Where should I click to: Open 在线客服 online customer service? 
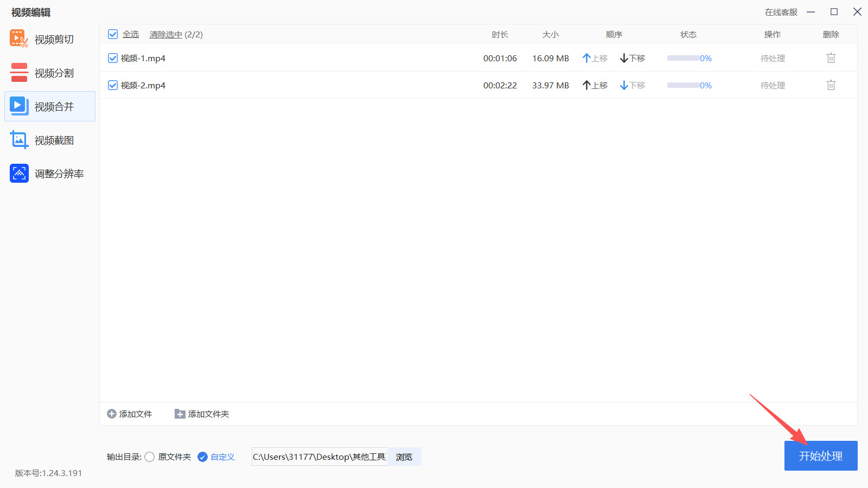tap(781, 12)
